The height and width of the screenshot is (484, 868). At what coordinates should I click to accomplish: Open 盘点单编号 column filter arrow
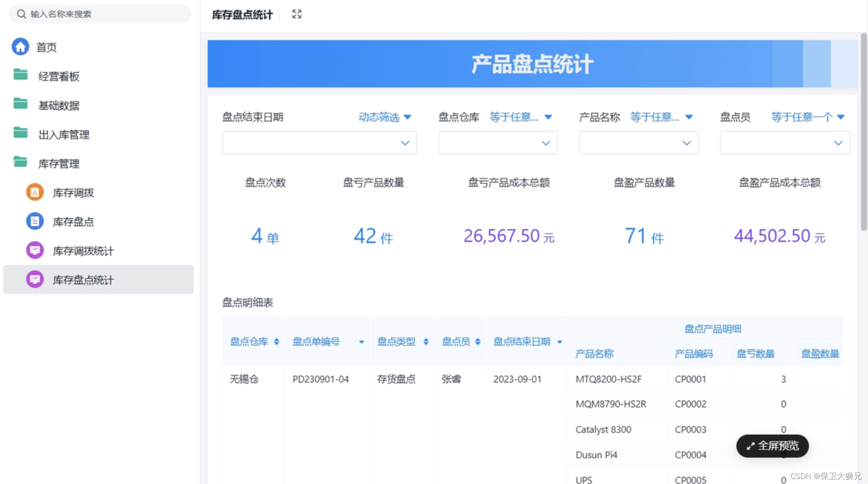tap(361, 342)
